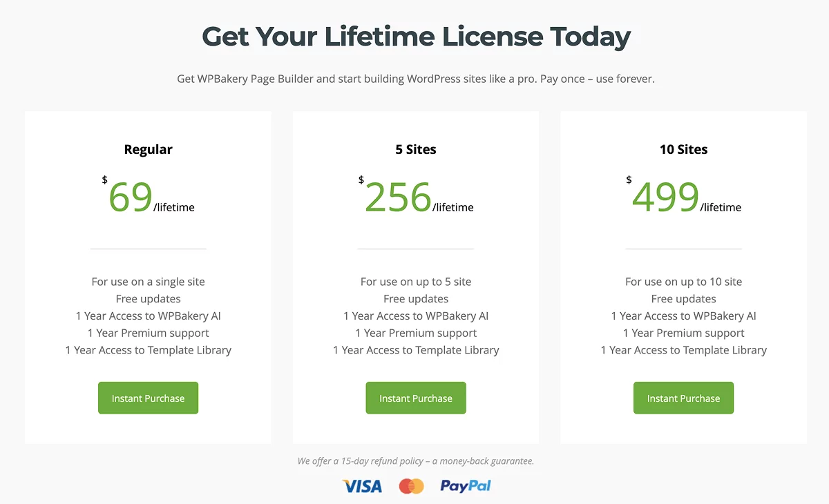The height and width of the screenshot is (504, 829).
Task: Click the 10 Sites plan title
Action: (683, 149)
